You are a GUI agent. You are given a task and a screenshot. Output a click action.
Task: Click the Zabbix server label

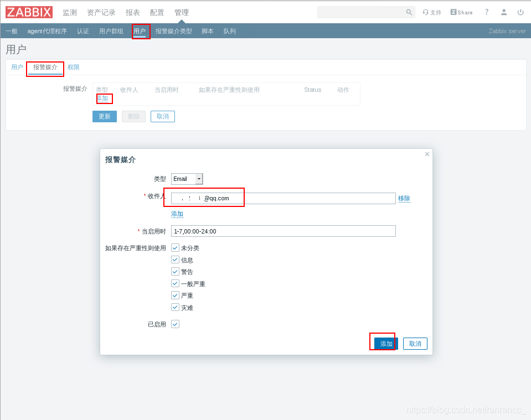507,31
